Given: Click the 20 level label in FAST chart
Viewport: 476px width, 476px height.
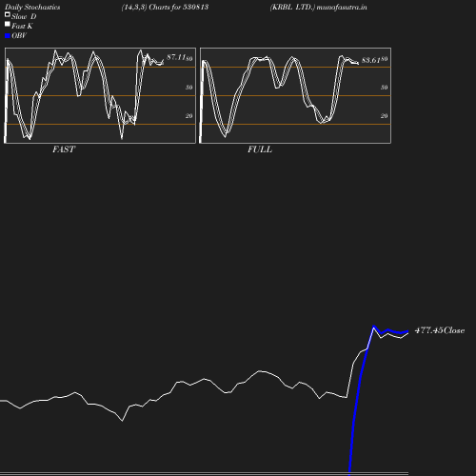Looking at the screenshot, I should pos(189,116).
